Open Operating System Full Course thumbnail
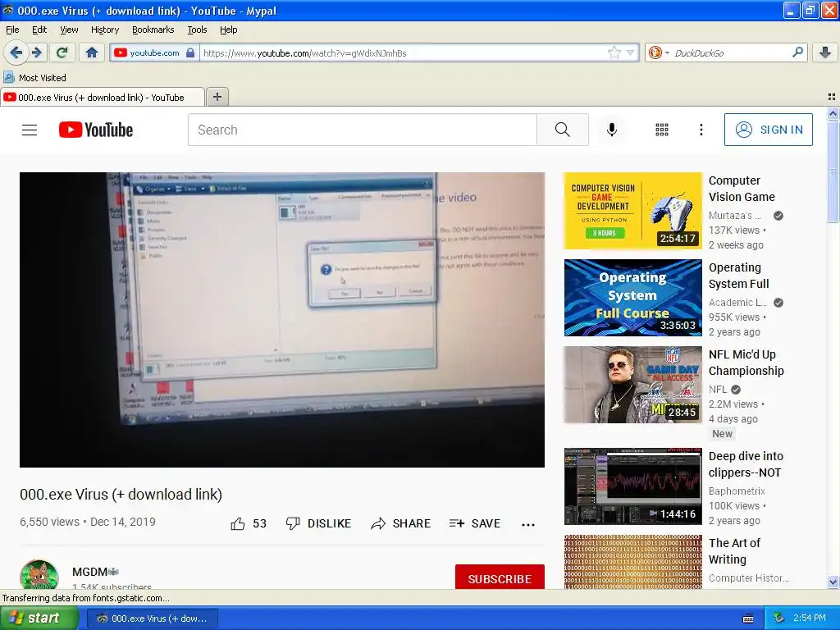840x630 pixels. point(632,298)
